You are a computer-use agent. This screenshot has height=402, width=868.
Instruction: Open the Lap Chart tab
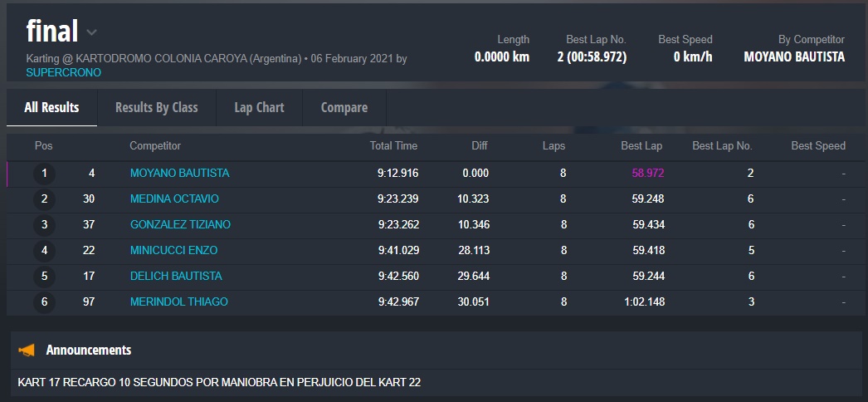(259, 107)
